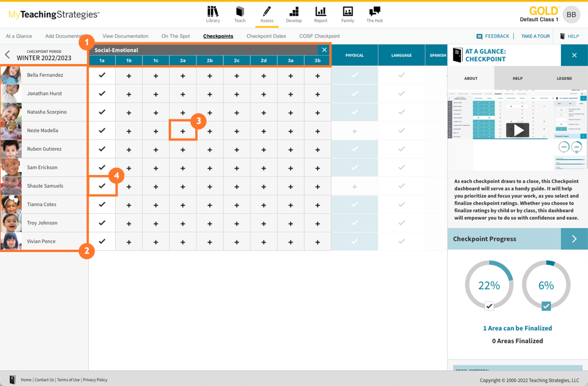Viewport: 588px width, 386px height.
Task: Click the 1 Area can be Finalized link
Action: 517,328
